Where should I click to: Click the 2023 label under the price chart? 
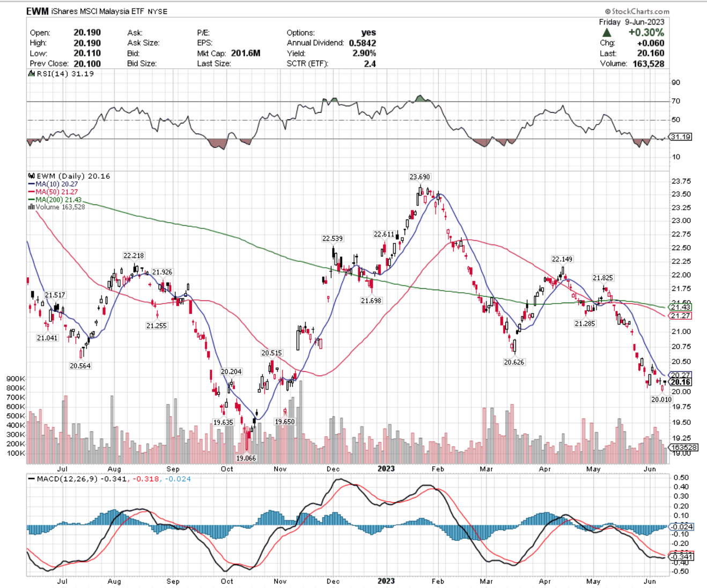(386, 468)
